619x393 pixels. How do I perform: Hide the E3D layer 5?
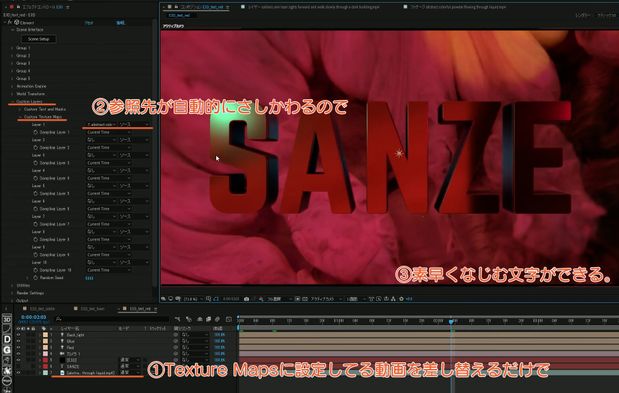(x=18, y=360)
